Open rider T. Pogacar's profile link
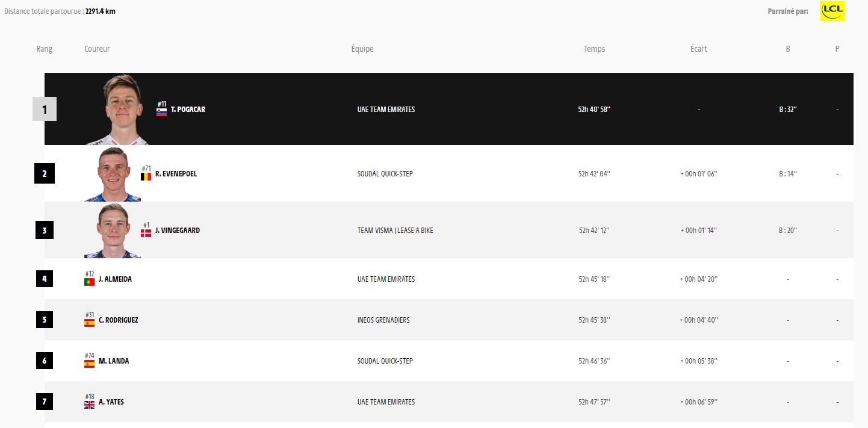 click(188, 110)
